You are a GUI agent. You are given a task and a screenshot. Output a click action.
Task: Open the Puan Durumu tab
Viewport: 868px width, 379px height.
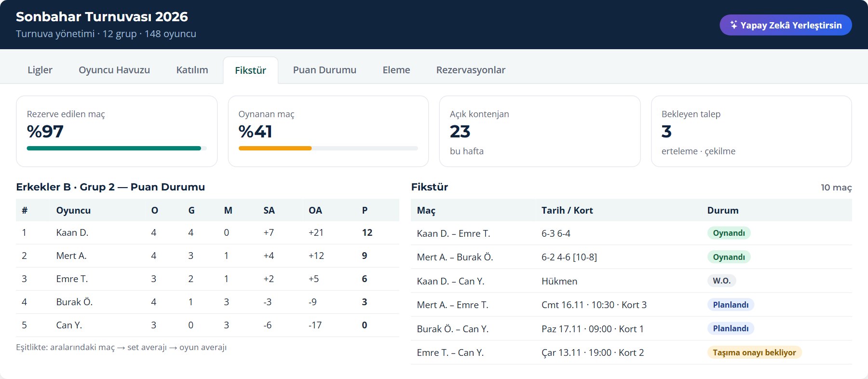point(325,70)
